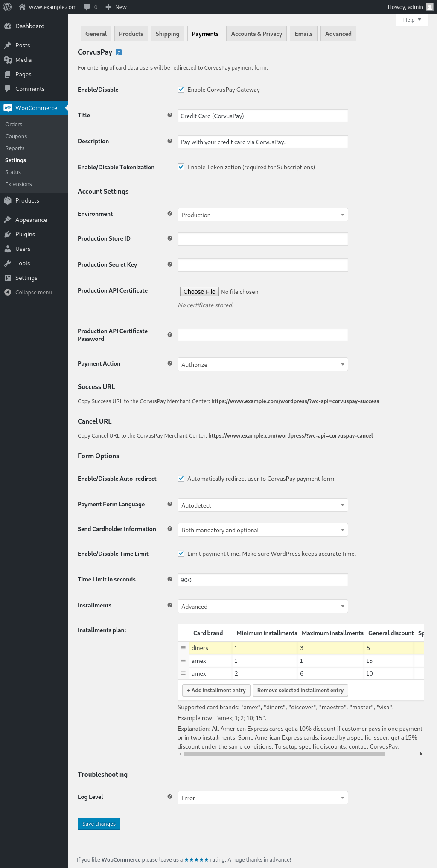Toggle the Limit payment time checkbox

(x=181, y=554)
